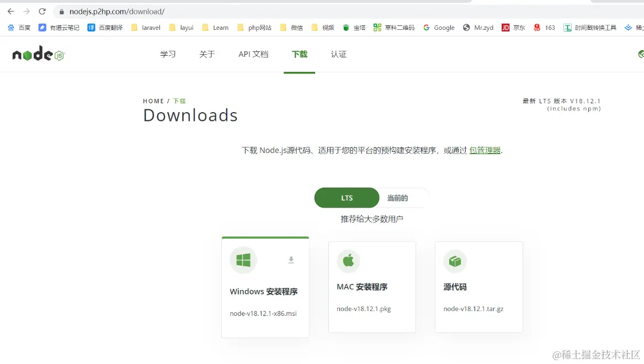Viewport: 644px width, 364px height.
Task: Open the 163 bookmark
Action: 544,28
